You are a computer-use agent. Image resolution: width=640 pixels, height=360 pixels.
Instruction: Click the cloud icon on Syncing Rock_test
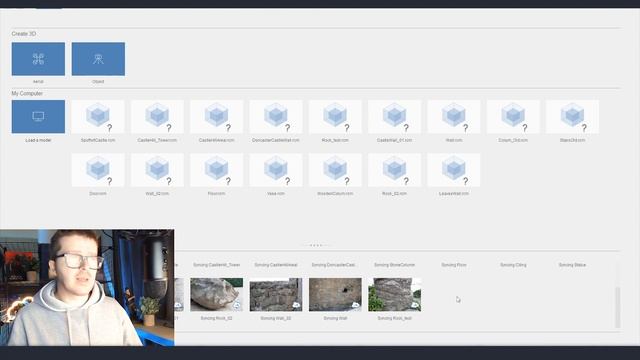(415, 305)
